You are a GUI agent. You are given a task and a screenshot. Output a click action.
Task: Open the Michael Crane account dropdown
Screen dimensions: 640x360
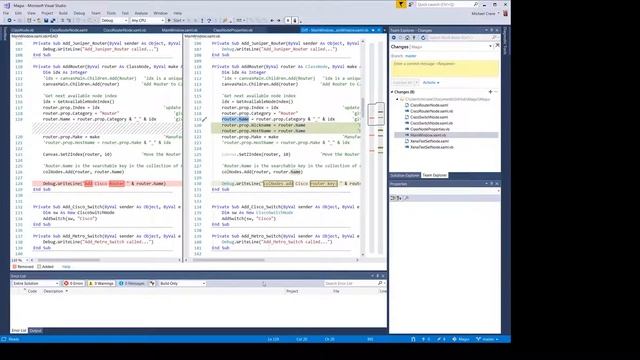pos(486,13)
